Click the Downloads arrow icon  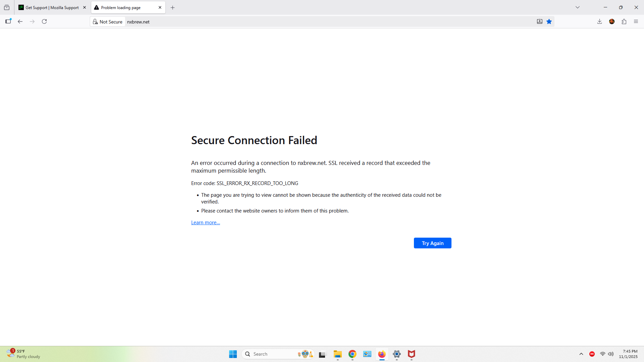[x=599, y=21]
